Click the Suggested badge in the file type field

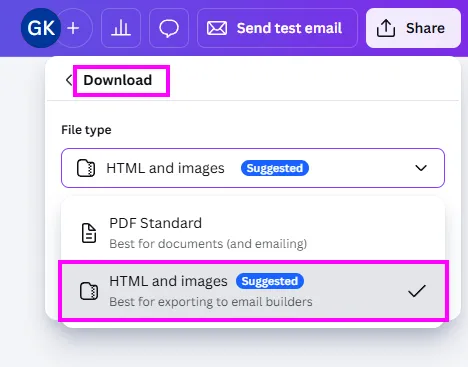(275, 168)
